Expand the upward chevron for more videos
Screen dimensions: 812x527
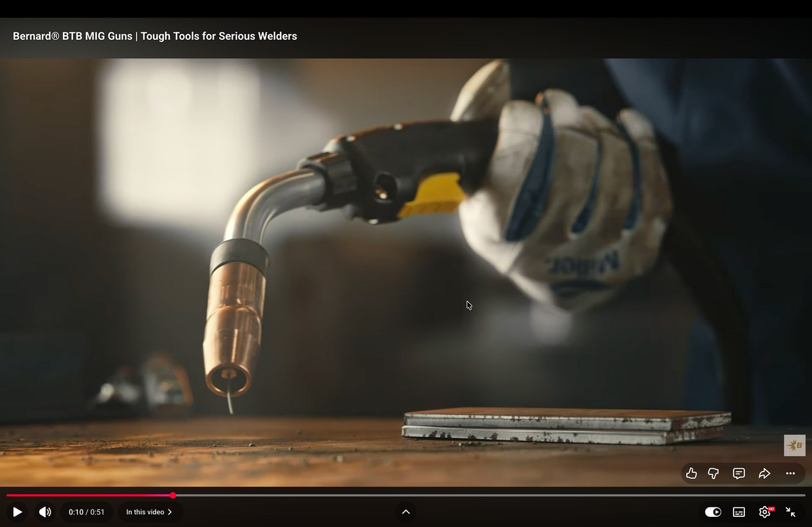click(x=406, y=512)
